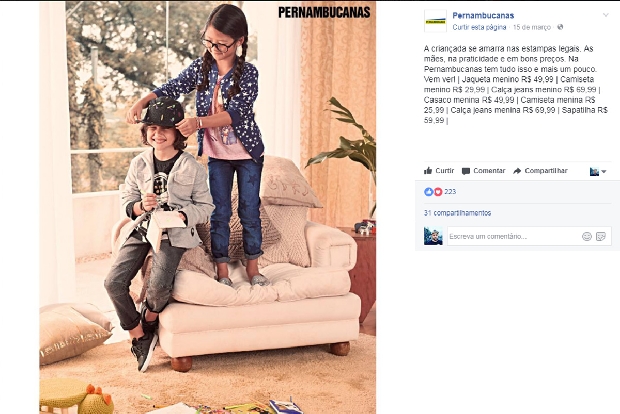Screen dimensions: 620x414
Task: Open the 15 de março post date
Action: [x=531, y=27]
